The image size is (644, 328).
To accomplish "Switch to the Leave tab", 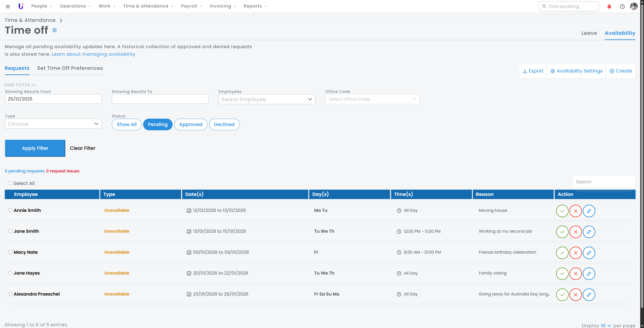I will tap(589, 33).
